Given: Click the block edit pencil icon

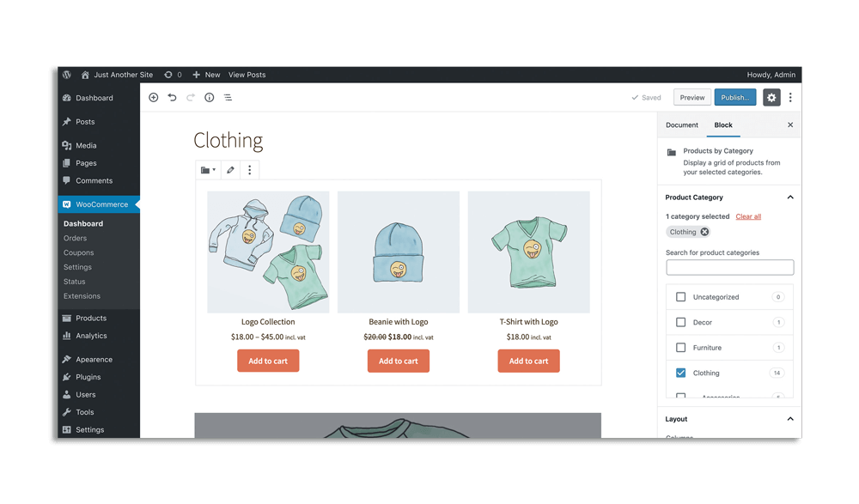Looking at the screenshot, I should click(230, 170).
